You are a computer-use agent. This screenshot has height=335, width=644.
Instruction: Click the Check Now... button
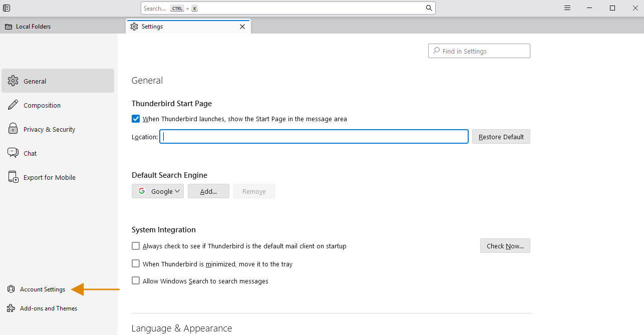coord(505,246)
